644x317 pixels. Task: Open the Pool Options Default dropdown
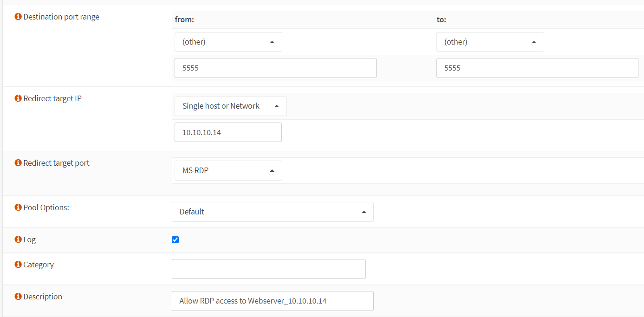[x=273, y=212]
